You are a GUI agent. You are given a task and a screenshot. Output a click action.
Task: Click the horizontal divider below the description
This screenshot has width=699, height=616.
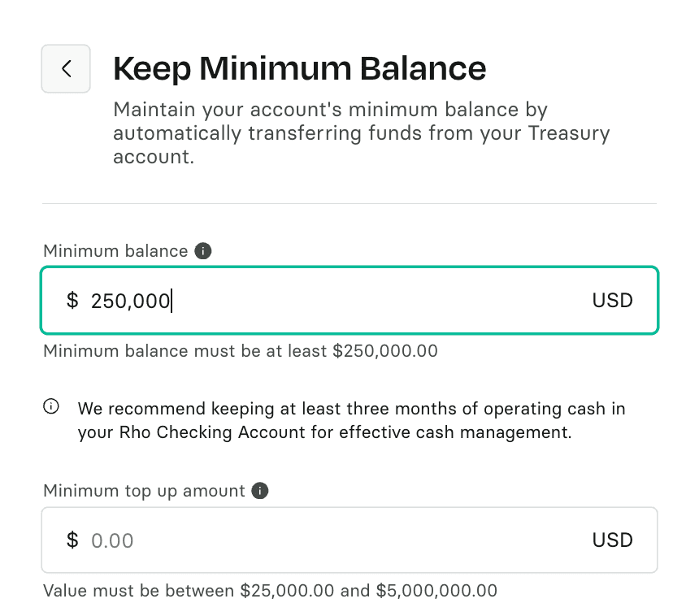349,203
